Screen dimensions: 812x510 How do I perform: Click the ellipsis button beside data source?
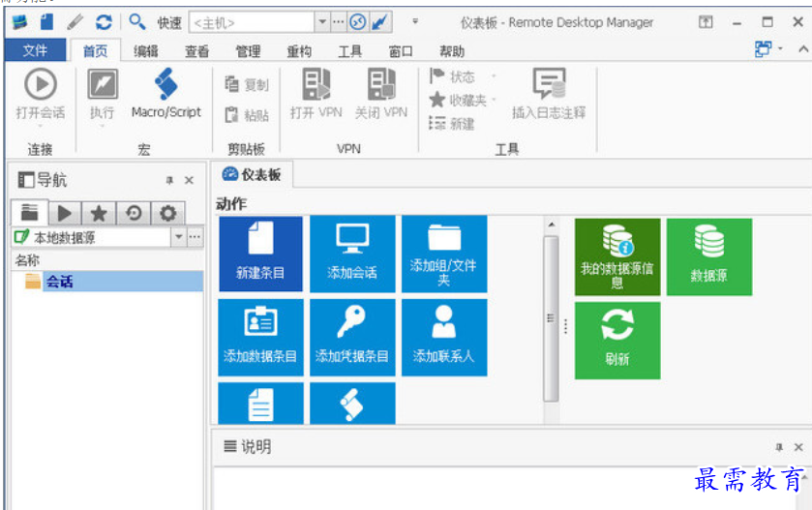click(195, 237)
